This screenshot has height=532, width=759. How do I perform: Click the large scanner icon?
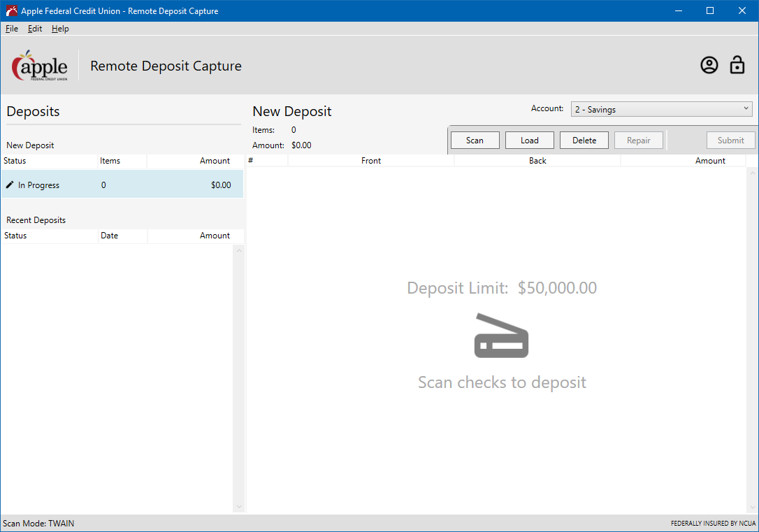(501, 336)
